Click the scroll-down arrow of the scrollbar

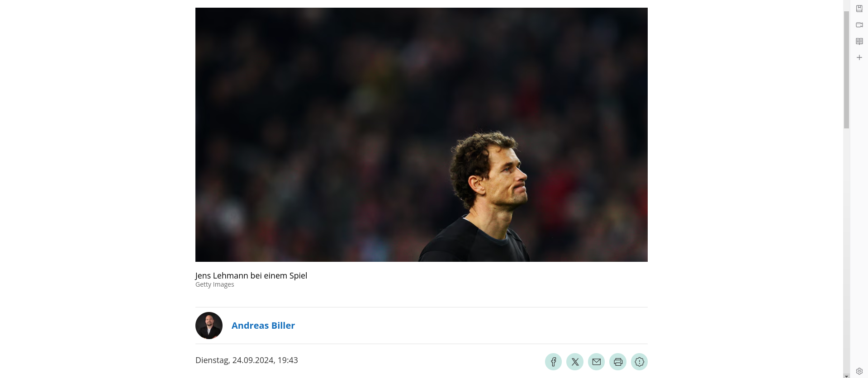pos(846,376)
